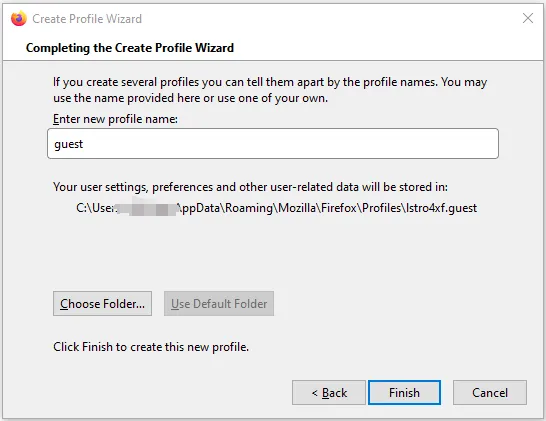Click the greyed-out Use Default Folder button
Image resolution: width=546 pixels, height=421 pixels.
coord(219,304)
